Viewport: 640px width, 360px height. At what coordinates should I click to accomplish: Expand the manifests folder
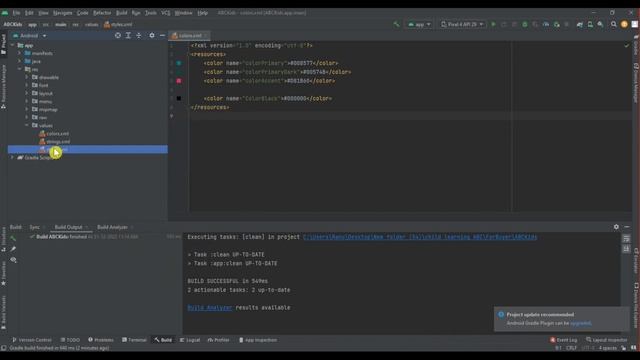[x=19, y=53]
